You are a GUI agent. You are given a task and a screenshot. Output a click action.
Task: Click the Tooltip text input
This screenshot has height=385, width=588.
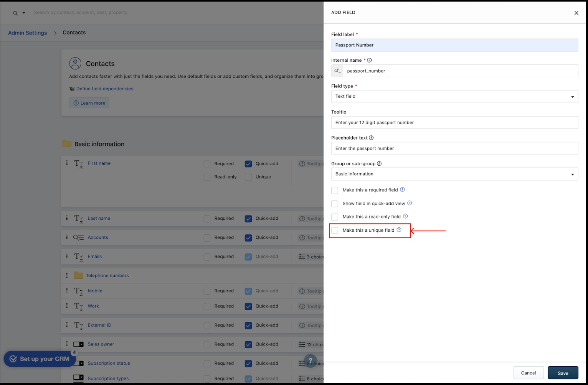454,123
